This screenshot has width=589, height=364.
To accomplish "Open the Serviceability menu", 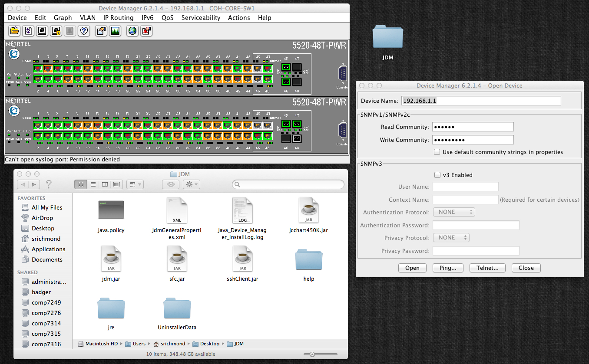I will click(x=201, y=18).
